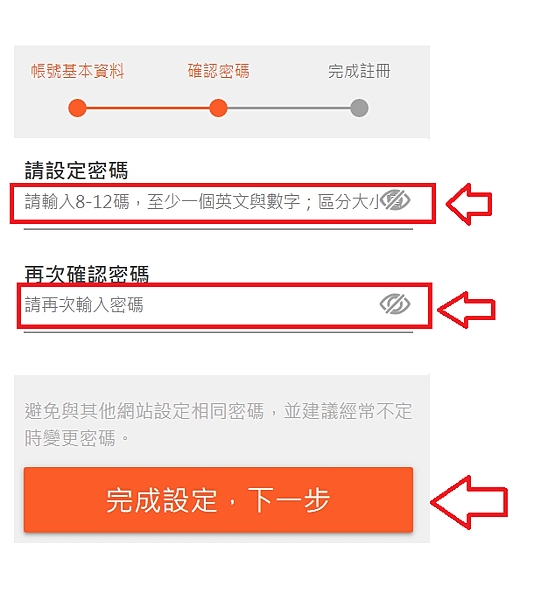Click the middle orange step dot under 確認密碼
Viewport: 534px width, 600px height.
pyautogui.click(x=218, y=108)
